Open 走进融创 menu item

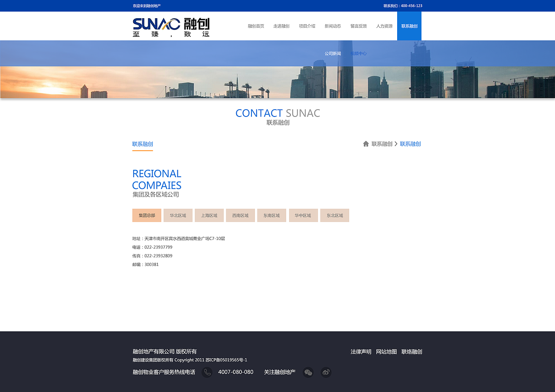pos(281,26)
